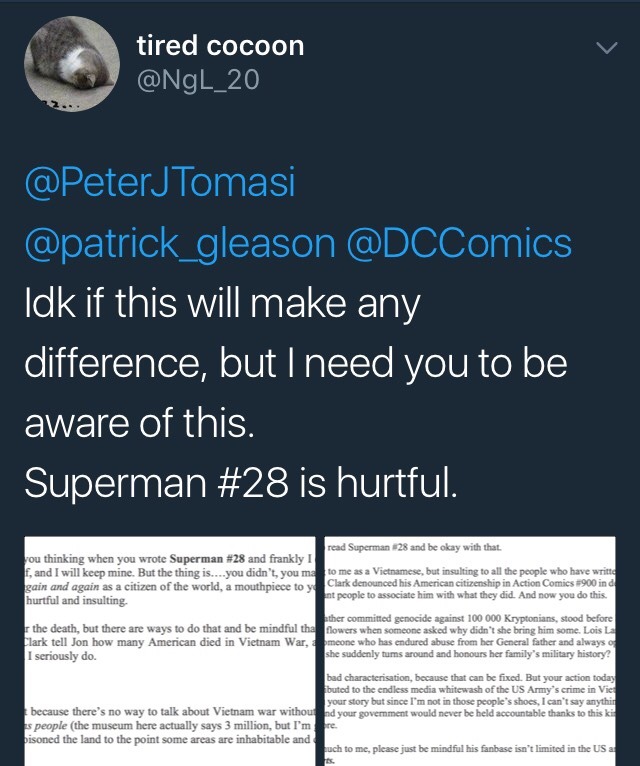Tap 'difference, but I need you to be' line
640x766 pixels.
(295, 362)
